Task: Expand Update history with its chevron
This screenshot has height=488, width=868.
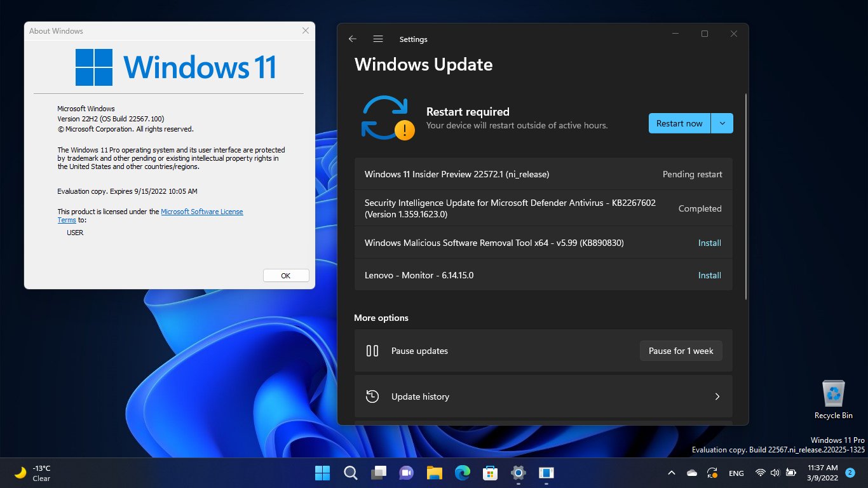Action: pos(717,396)
